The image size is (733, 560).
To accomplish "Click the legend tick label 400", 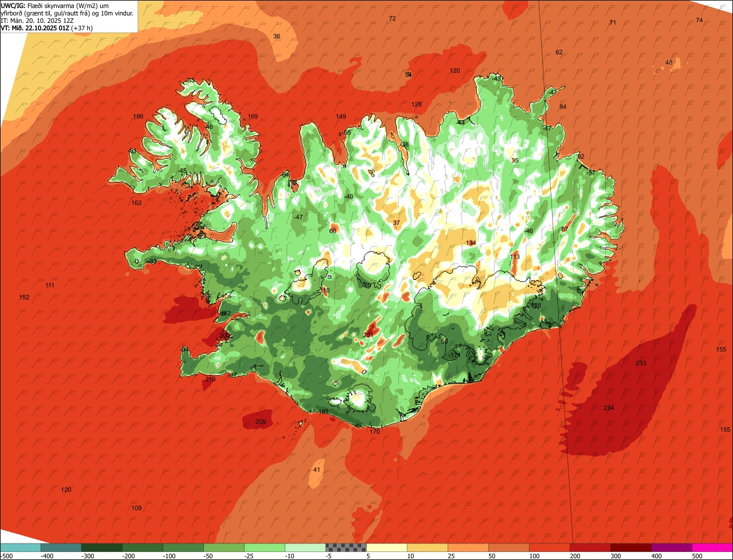I will 656,556.
